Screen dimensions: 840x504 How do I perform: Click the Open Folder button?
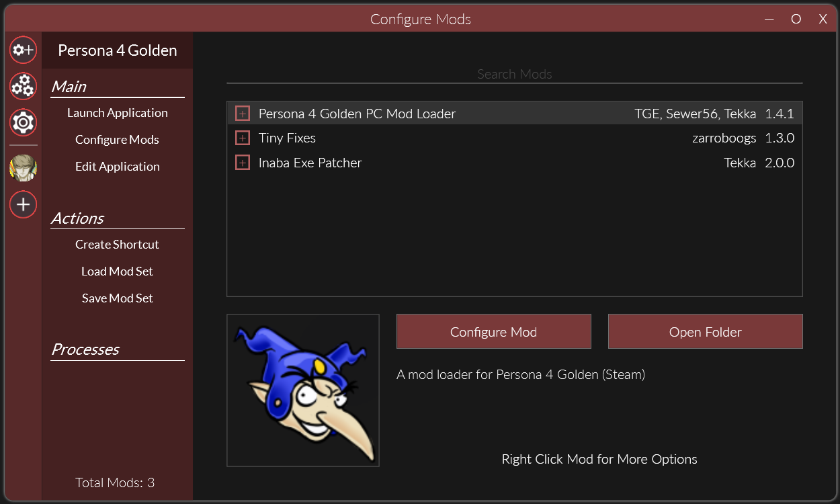coord(706,331)
